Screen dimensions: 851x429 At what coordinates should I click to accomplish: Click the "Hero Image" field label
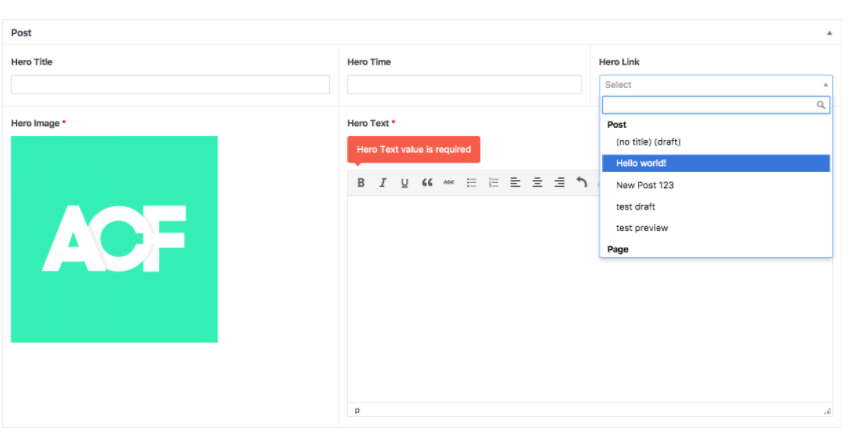(x=35, y=123)
